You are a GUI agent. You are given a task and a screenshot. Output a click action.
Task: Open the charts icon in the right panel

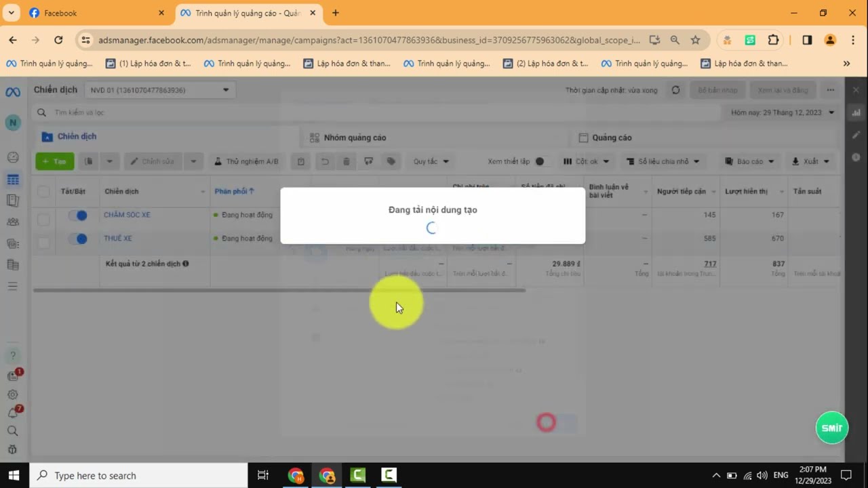click(856, 113)
